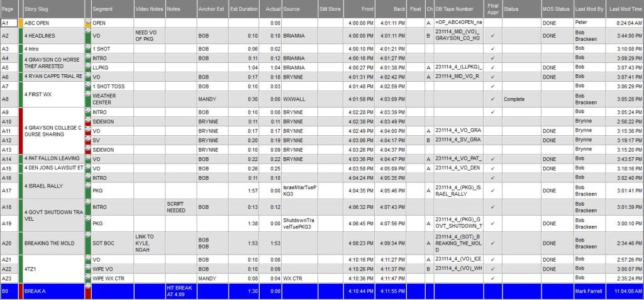Click the icon beside the WIPE WX CTR segment

click(x=87, y=277)
